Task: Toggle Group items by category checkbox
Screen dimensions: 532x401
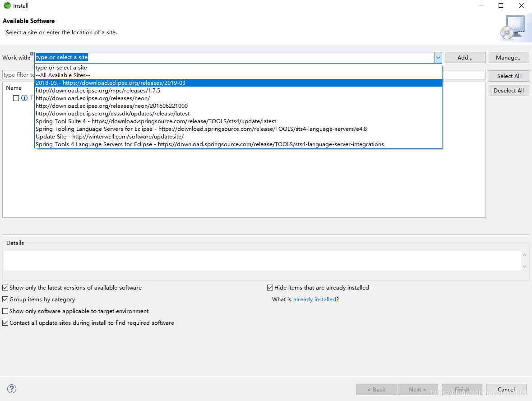Action: coord(5,299)
